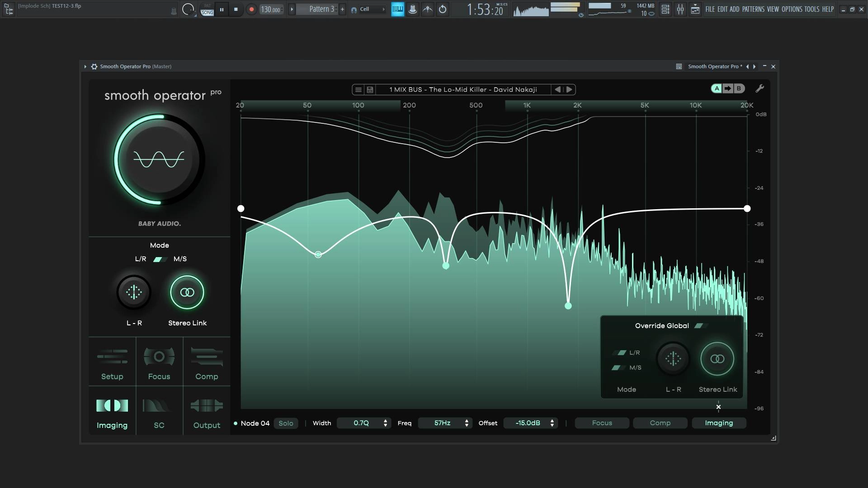
Task: Open the FL Studio mixer icon
Action: pyautogui.click(x=680, y=9)
